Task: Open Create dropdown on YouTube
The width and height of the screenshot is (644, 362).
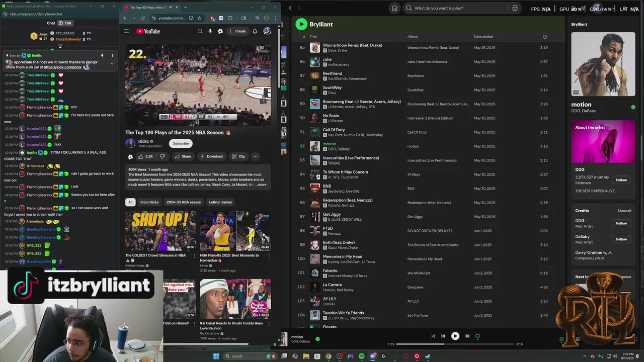Action: point(237,31)
